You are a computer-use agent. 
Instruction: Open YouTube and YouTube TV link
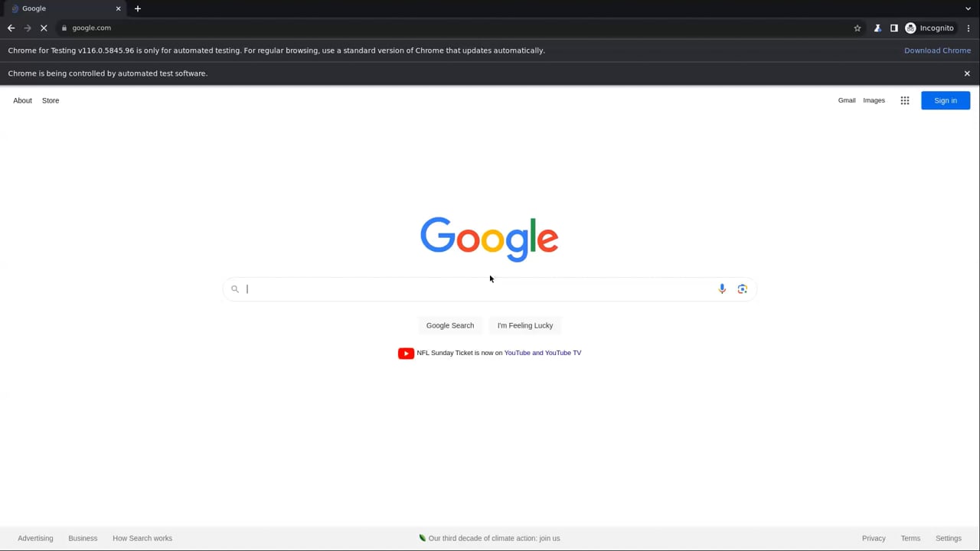point(543,353)
